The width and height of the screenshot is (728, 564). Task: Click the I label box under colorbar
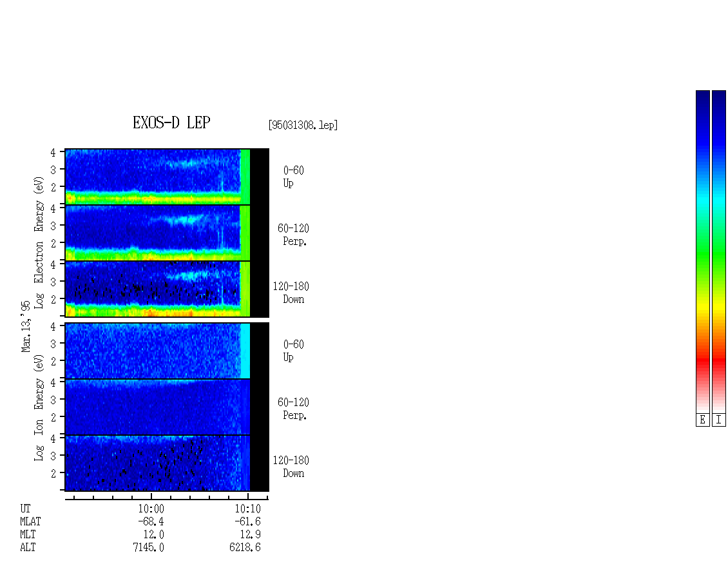tap(719, 420)
